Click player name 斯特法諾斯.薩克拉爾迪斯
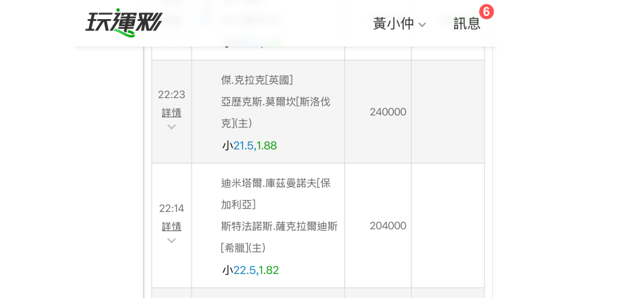The height and width of the screenshot is (298, 644). pyautogui.click(x=279, y=226)
